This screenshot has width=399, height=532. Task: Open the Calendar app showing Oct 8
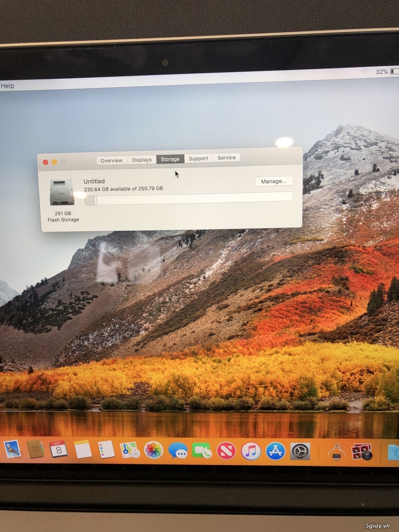[58, 450]
